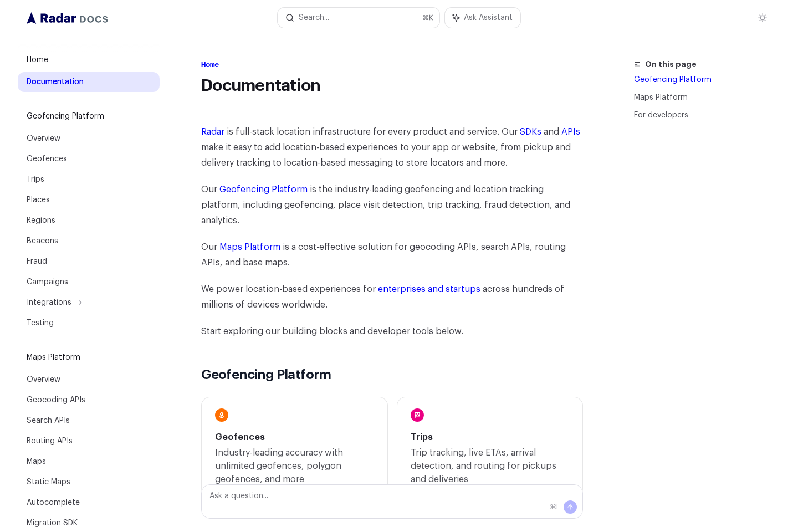Follow the SDKs link

[530, 131]
